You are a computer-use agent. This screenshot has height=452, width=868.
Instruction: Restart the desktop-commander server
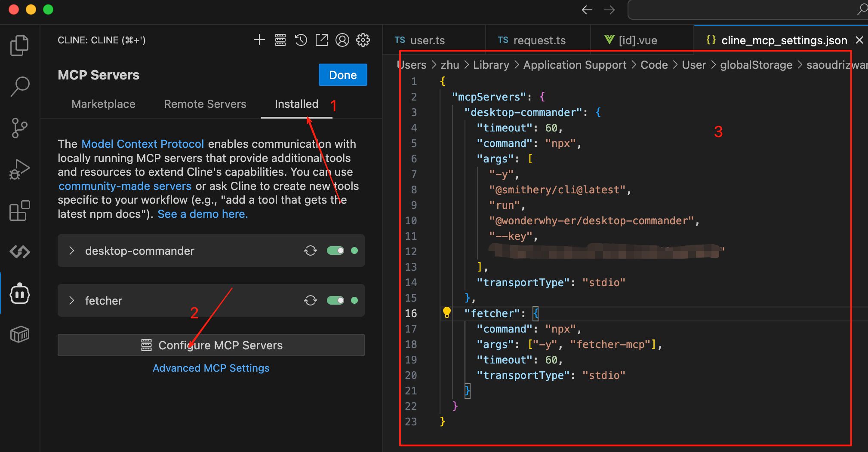pyautogui.click(x=311, y=250)
